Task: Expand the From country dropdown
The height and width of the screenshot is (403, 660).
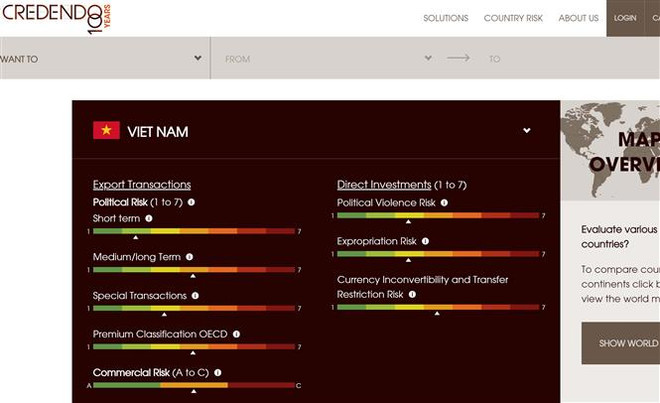Action: [327, 59]
